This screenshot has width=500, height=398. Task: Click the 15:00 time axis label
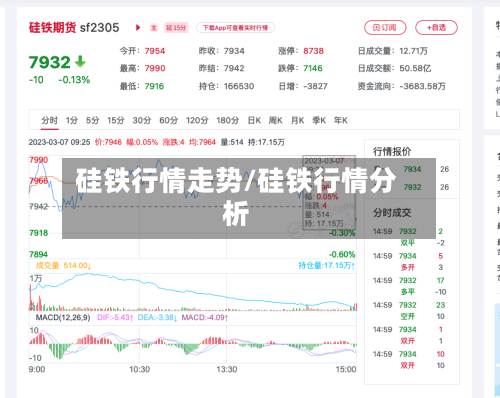click(x=346, y=369)
